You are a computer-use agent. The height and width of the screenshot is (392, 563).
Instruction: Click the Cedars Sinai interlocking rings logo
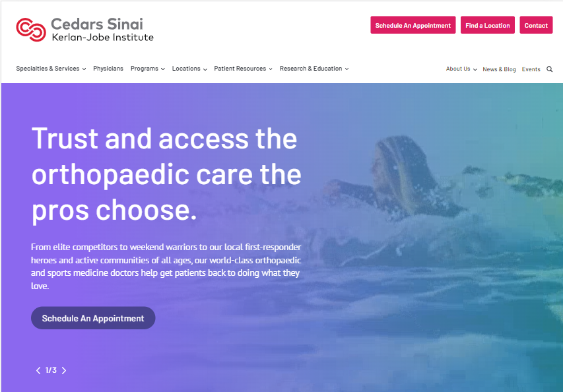(31, 30)
